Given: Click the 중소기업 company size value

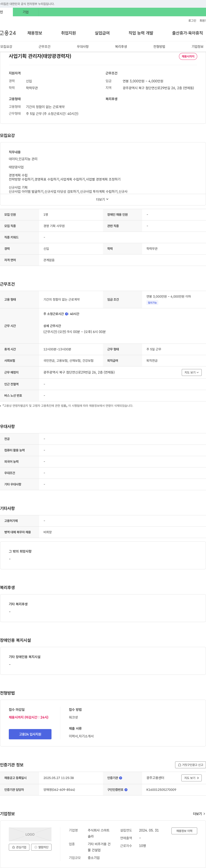Looking at the screenshot, I should click(94, 857).
